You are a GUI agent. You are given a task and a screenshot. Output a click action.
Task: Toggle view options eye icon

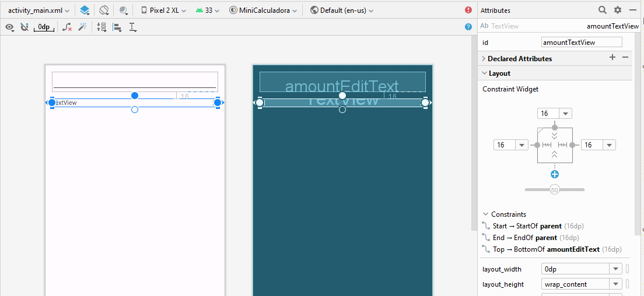pos(9,27)
